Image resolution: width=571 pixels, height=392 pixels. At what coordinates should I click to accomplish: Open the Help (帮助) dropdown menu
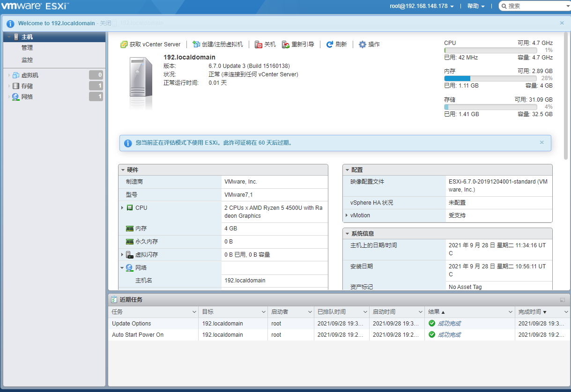point(476,6)
